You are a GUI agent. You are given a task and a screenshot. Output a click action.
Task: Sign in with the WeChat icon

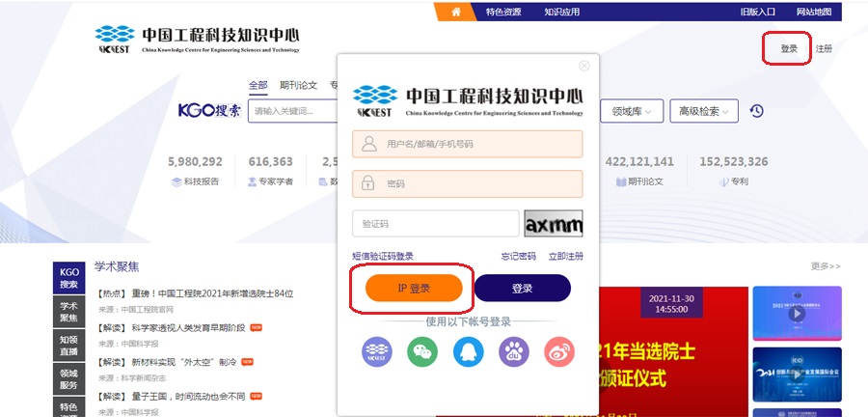click(422, 351)
